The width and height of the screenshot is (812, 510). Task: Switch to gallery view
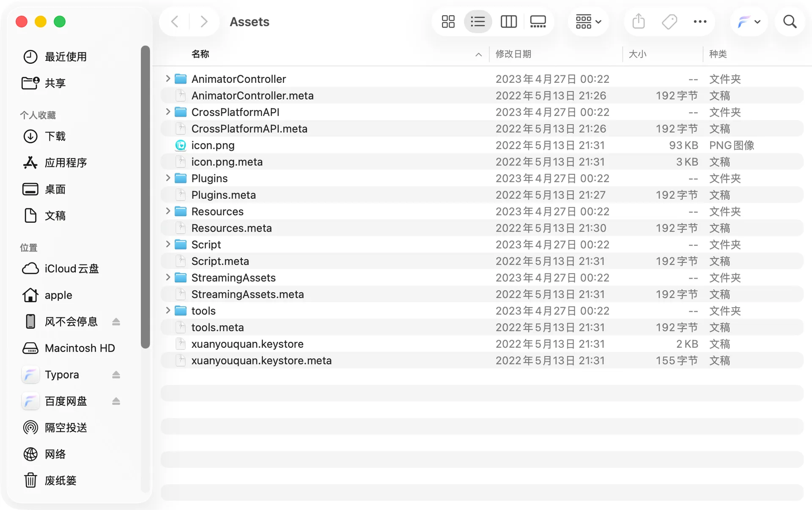(x=538, y=22)
